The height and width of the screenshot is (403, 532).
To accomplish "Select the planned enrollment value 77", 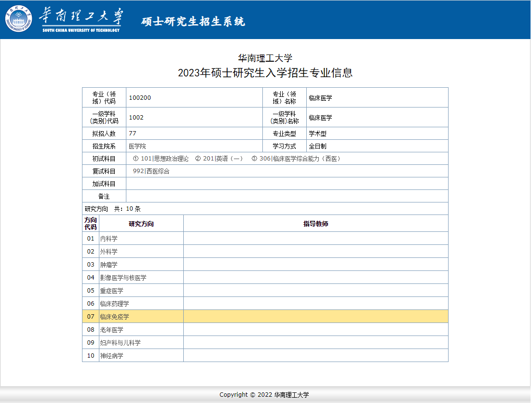I will tap(132, 134).
